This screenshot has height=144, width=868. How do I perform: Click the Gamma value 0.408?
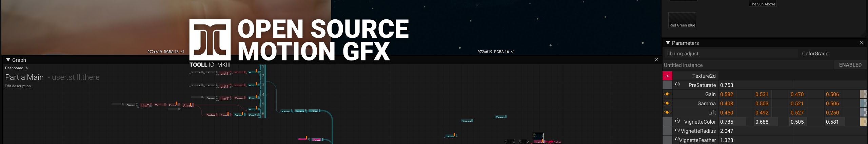click(727, 104)
